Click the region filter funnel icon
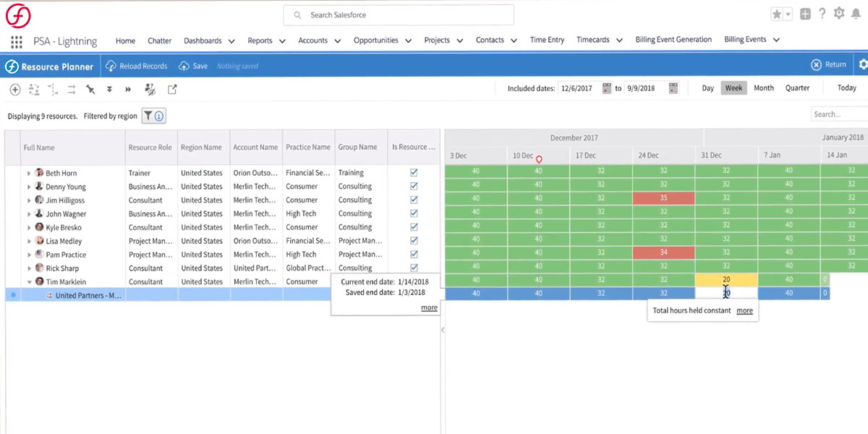The height and width of the screenshot is (434, 868). click(148, 116)
